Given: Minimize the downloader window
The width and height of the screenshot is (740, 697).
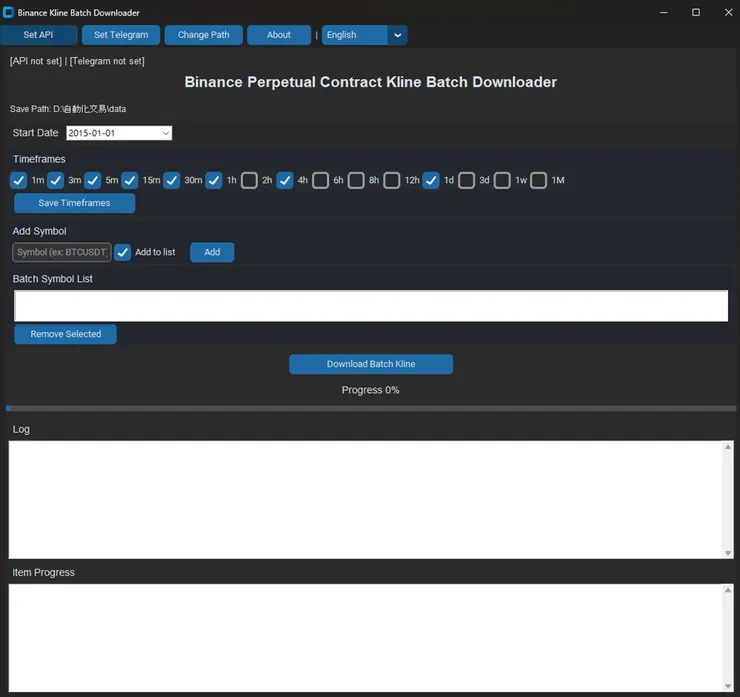Looking at the screenshot, I should pos(664,12).
